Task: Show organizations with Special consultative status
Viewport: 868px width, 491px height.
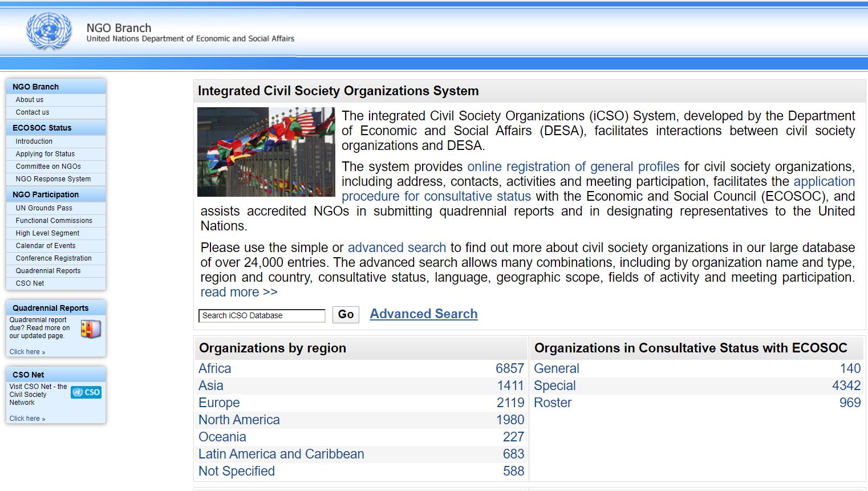Action: tap(555, 386)
